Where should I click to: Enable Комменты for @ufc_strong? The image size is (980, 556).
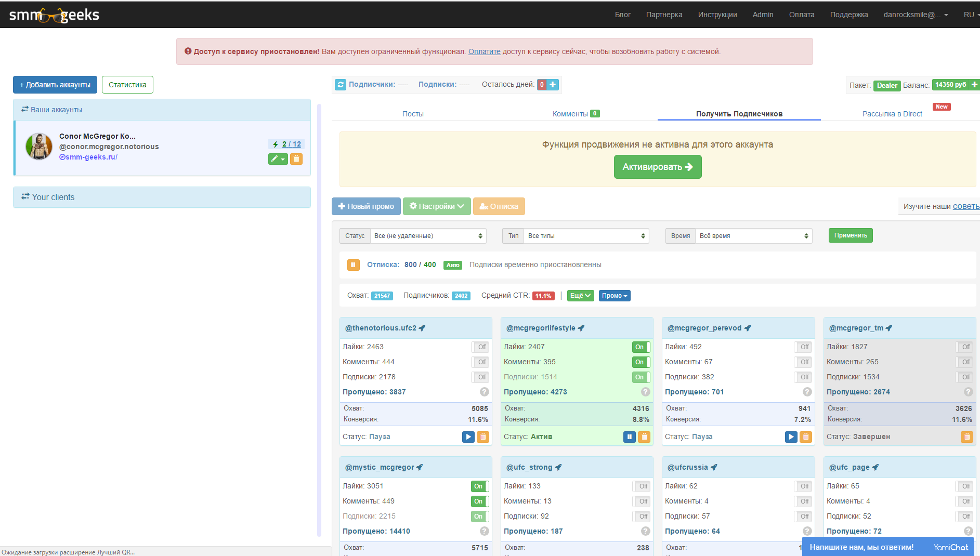pos(642,501)
